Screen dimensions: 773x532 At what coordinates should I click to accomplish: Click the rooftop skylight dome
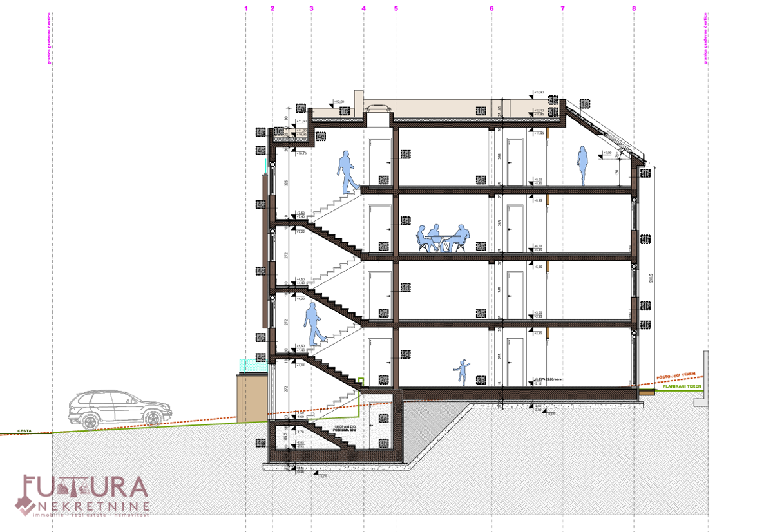(378, 108)
